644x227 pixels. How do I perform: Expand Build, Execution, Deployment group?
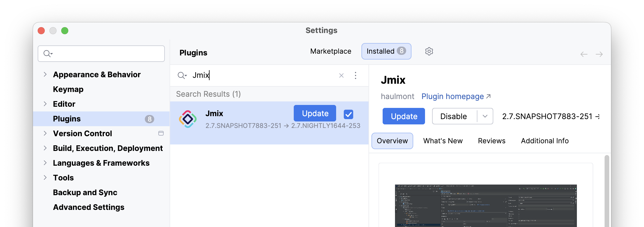(45, 148)
